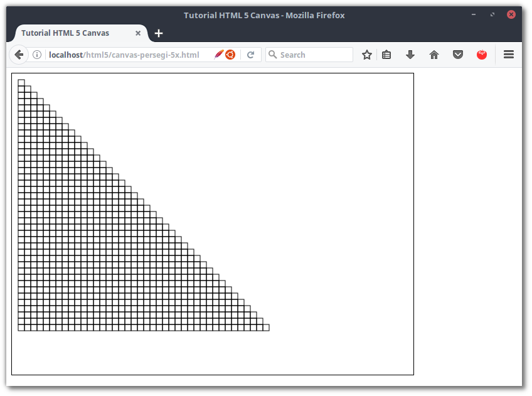This screenshot has width=532, height=396.
Task: Open a new tab with plus button
Action: 159,33
